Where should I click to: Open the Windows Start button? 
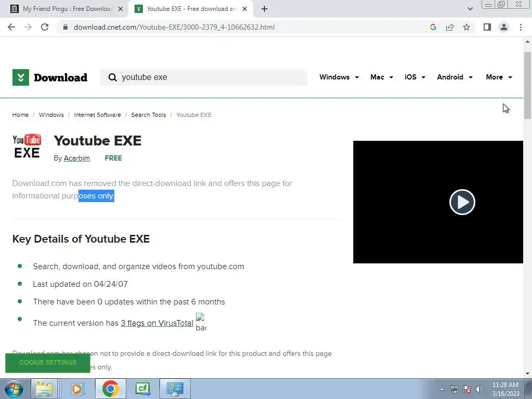14,389
